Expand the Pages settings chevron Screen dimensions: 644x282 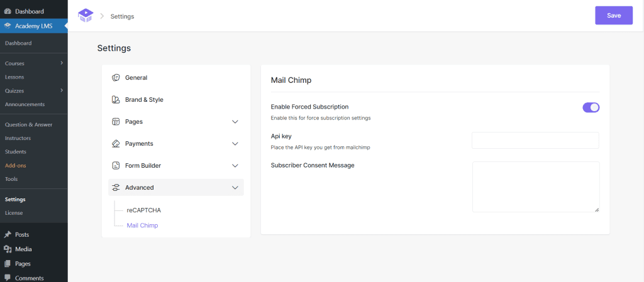point(235,122)
